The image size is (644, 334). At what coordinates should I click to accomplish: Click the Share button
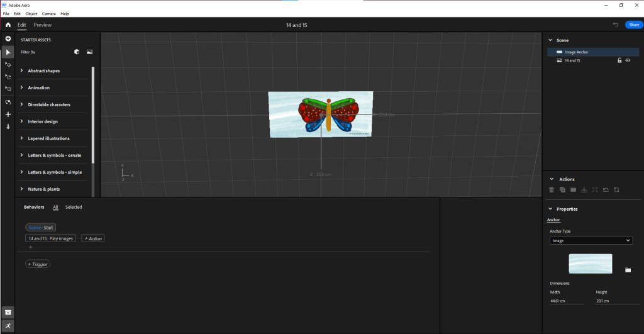point(633,25)
